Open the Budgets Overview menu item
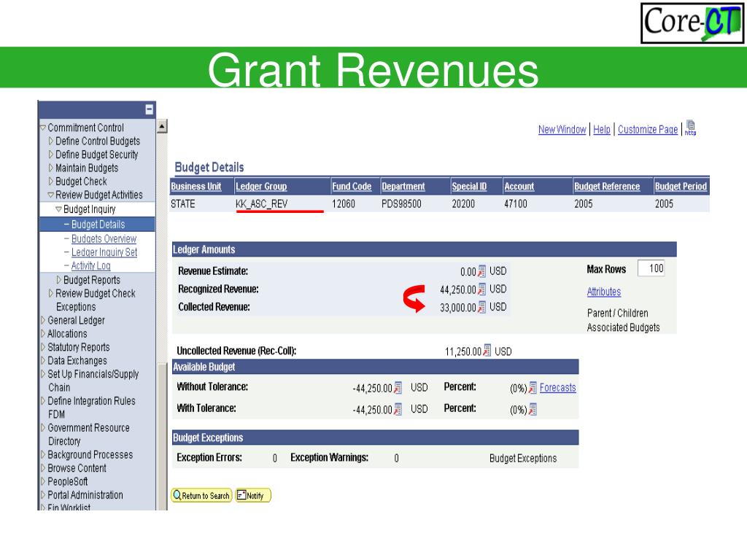 click(104, 238)
